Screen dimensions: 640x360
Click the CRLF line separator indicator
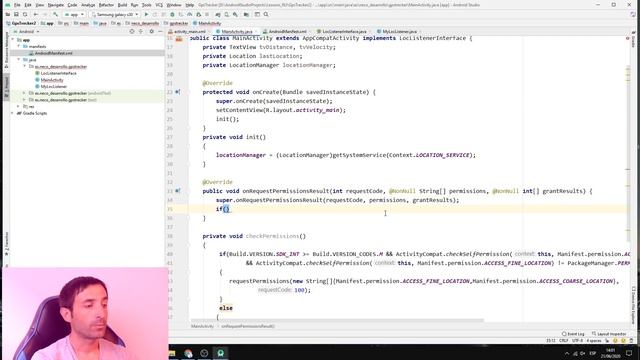pos(564,340)
